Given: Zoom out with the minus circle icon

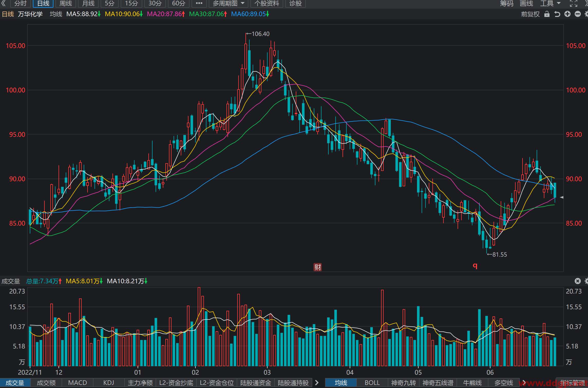Looking at the screenshot, I should pos(578,14).
